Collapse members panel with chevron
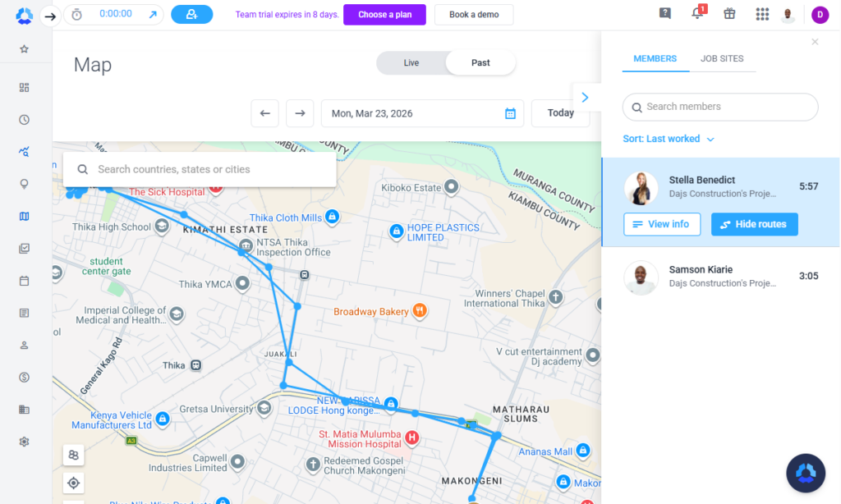Screen dimensions: 841x504 pyautogui.click(x=585, y=98)
